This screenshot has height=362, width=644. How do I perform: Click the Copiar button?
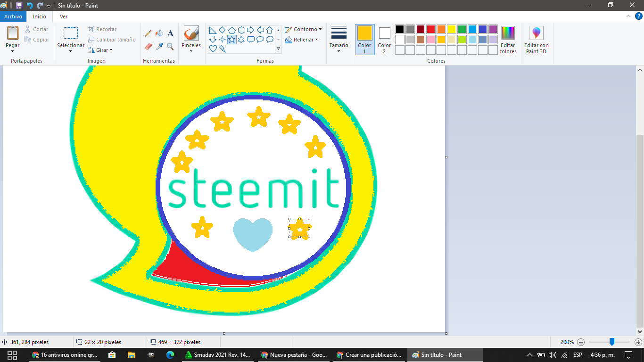(x=37, y=40)
